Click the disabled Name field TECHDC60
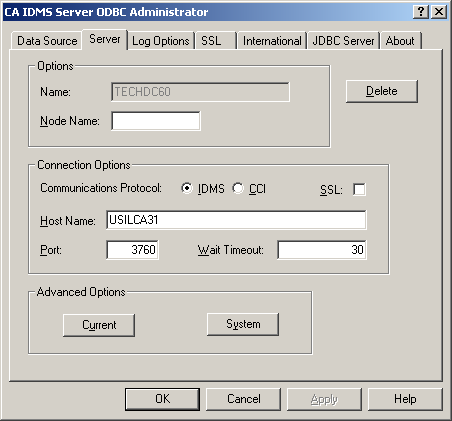Viewport: 452px width, 421px height. (x=200, y=92)
